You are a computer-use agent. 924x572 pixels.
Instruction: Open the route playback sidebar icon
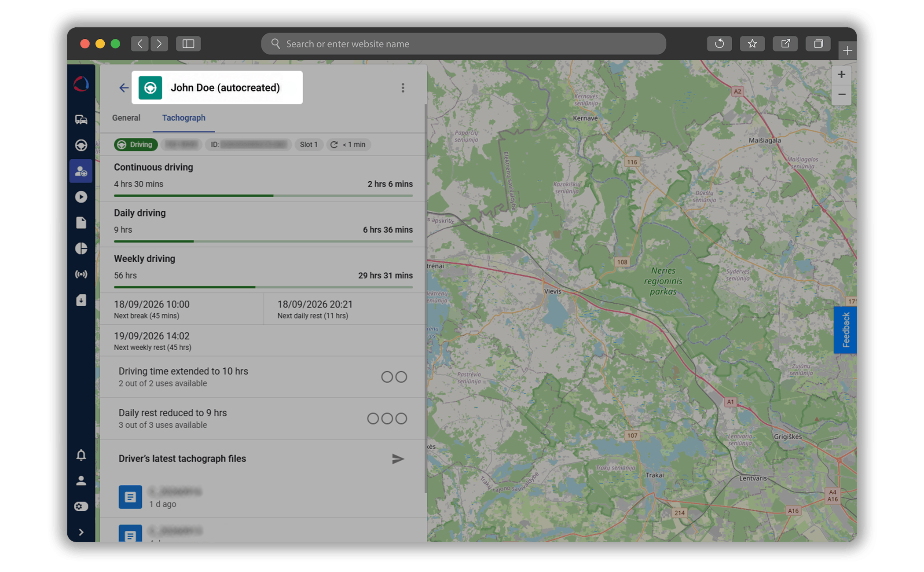pyautogui.click(x=81, y=197)
